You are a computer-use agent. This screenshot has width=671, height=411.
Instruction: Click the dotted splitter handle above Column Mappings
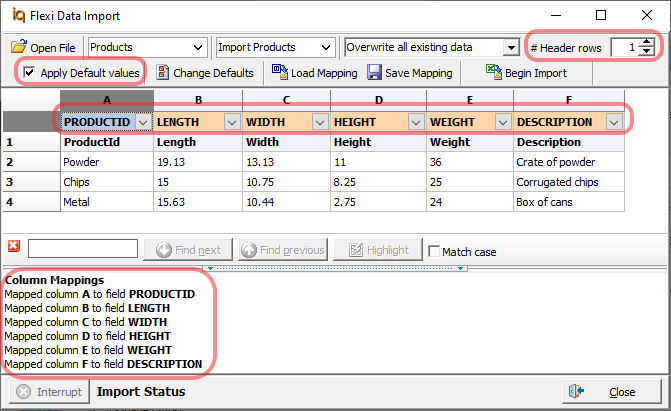click(335, 268)
